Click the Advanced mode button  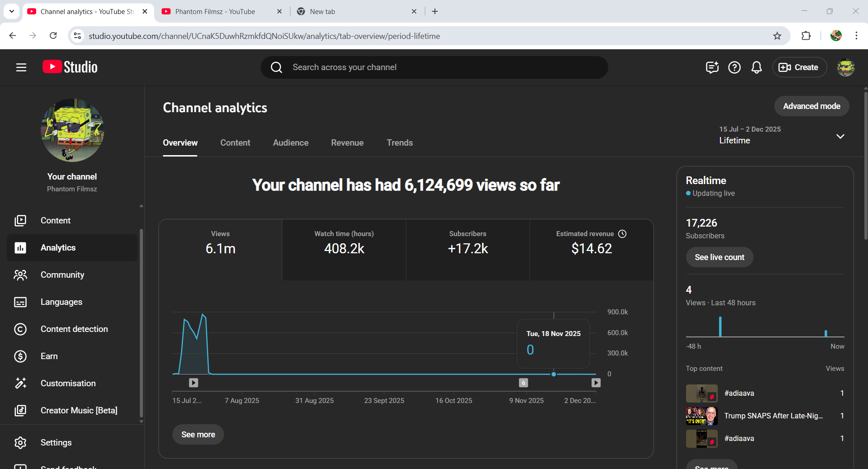tap(811, 106)
